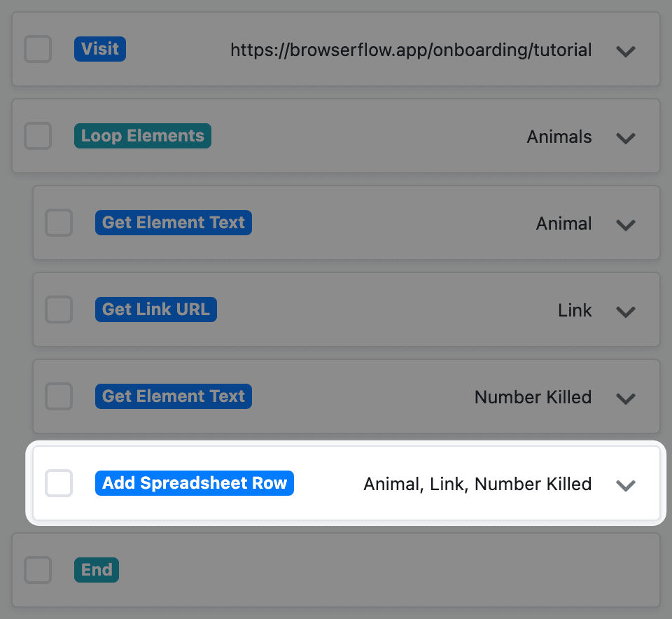Click the first Get Element Text badge
This screenshot has height=619, width=672.
(x=173, y=222)
